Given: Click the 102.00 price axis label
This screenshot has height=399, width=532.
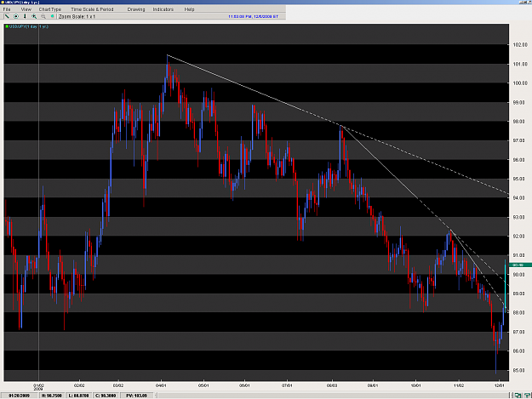Looking at the screenshot, I should coord(520,45).
